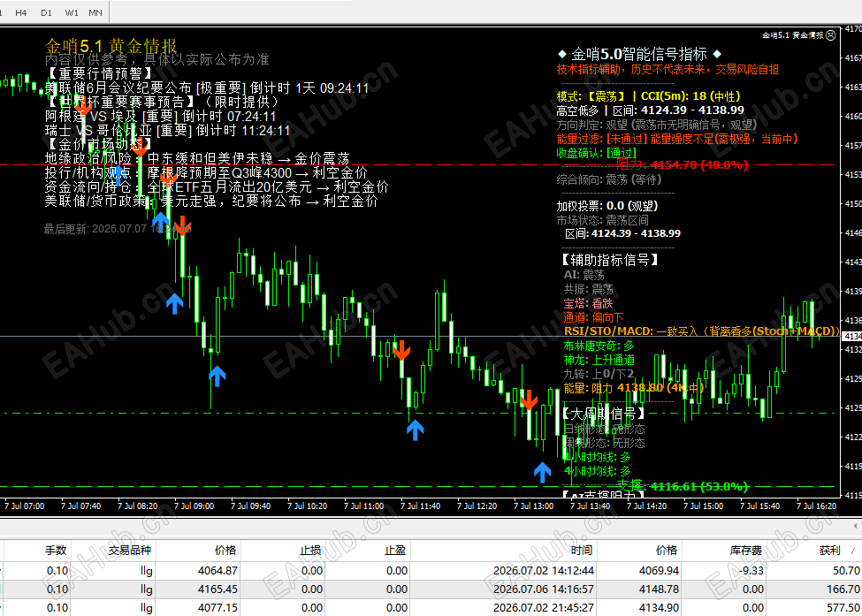Sort by the 交易品种 column header
Screen dimensions: 862x616
[129, 550]
